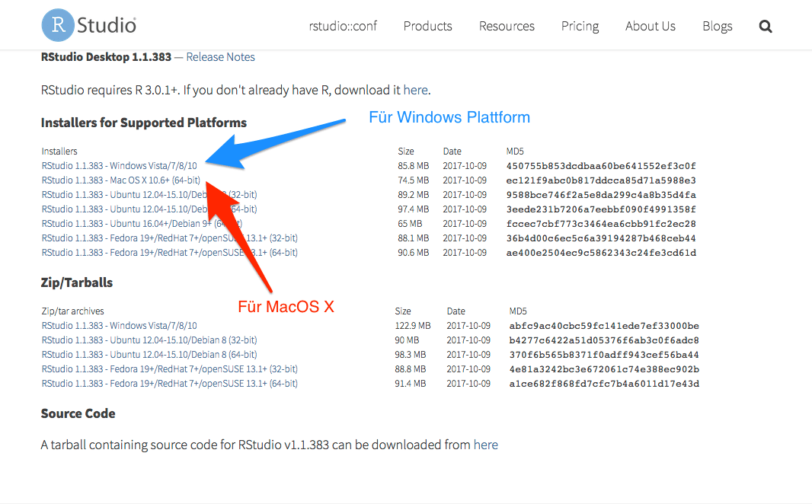This screenshot has width=812, height=504.
Task: Download Windows Vista/7/8/10 zip archive
Action: click(x=119, y=326)
